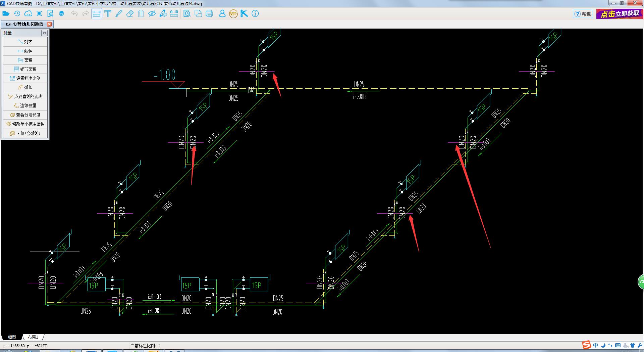
Task: Redo the last undone action
Action: (x=86, y=14)
